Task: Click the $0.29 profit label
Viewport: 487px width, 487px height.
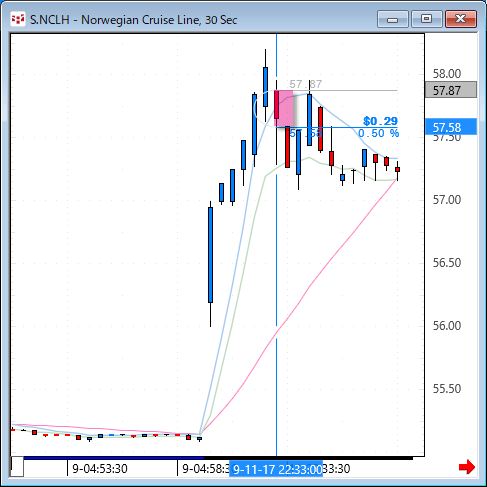Action: click(380, 121)
